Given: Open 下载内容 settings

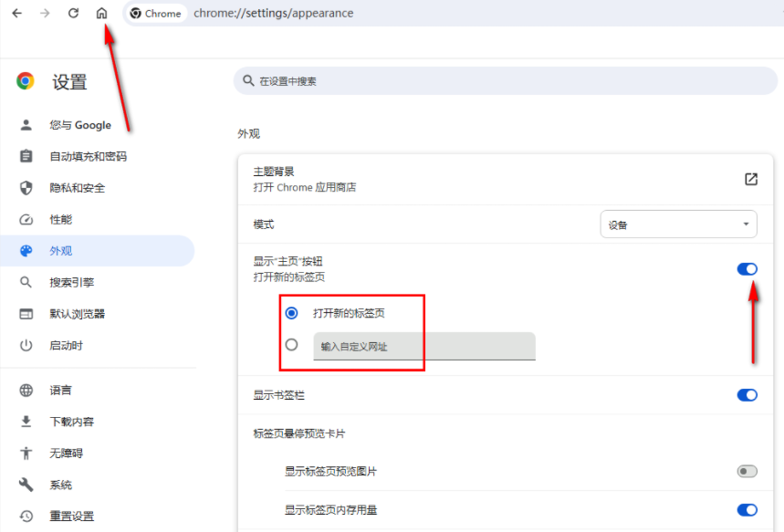Looking at the screenshot, I should point(98,422).
